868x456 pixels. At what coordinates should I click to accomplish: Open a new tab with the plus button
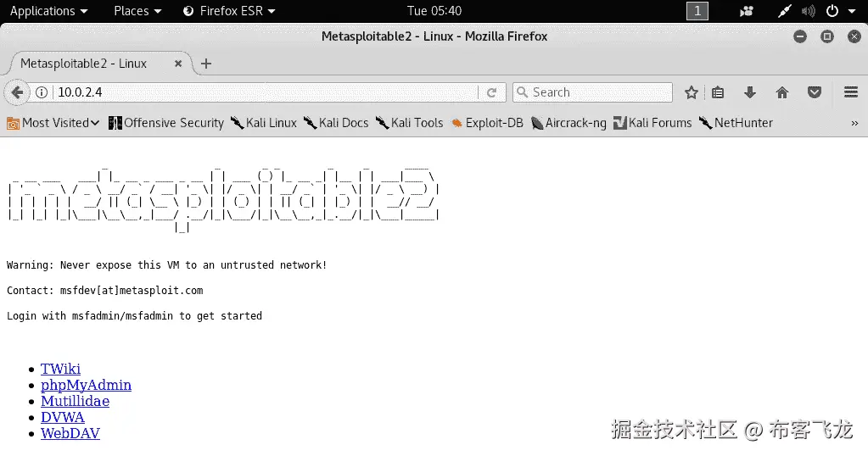point(206,64)
